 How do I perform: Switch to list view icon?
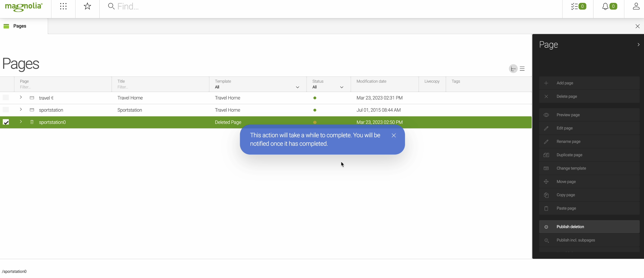[x=522, y=69]
